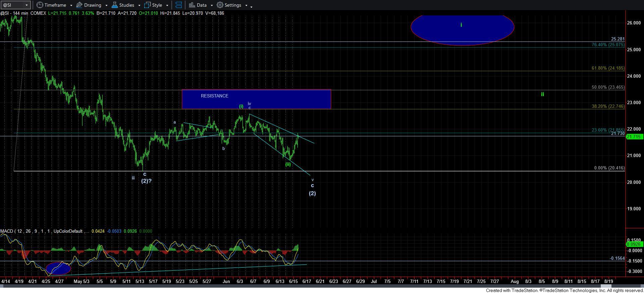Open the Data menu
The image size is (644, 293).
click(201, 5)
